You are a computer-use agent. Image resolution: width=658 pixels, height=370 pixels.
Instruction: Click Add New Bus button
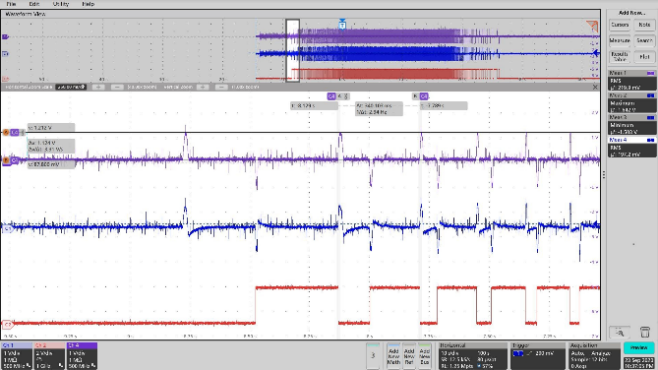[424, 356]
